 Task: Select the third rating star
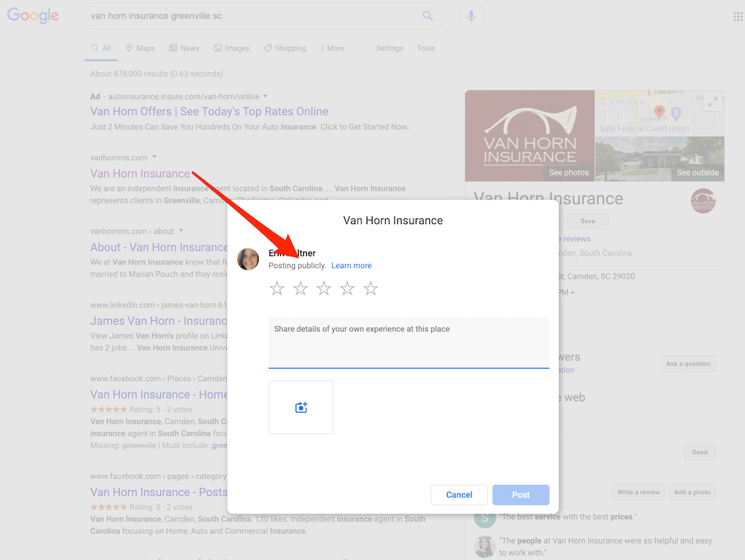pyautogui.click(x=323, y=288)
